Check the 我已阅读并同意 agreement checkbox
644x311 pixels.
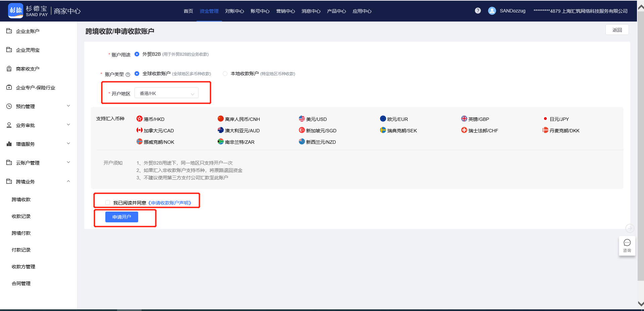click(108, 202)
